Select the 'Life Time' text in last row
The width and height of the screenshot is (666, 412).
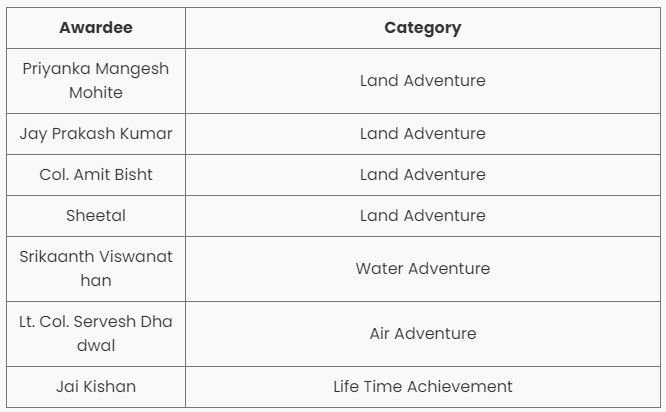[368, 387]
